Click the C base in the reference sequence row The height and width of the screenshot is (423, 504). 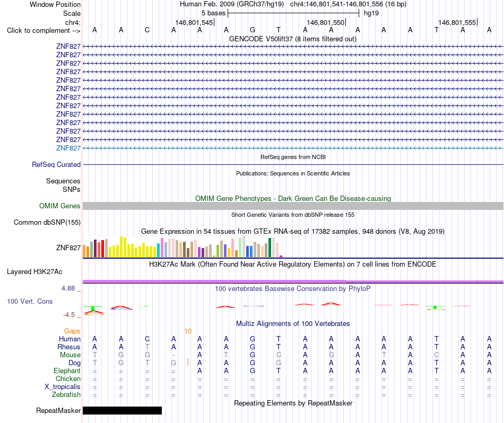click(x=147, y=30)
